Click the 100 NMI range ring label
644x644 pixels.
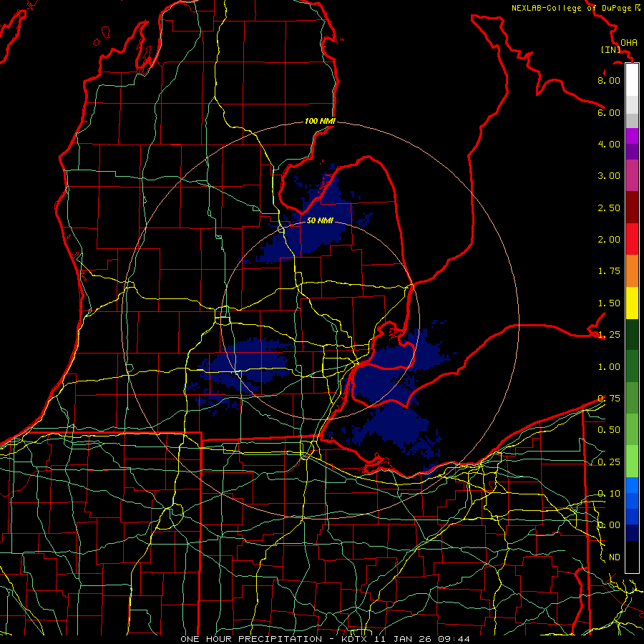click(320, 121)
